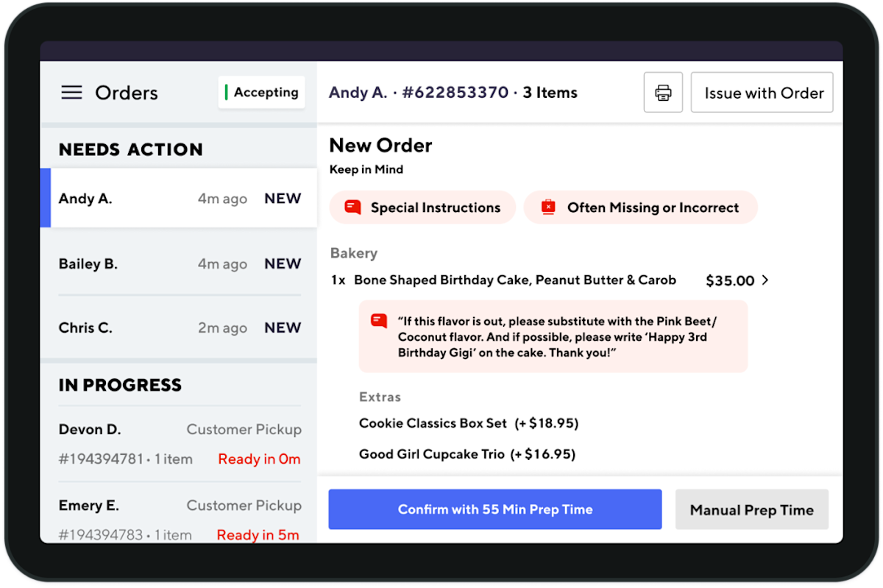
Task: Click NEW badge on Bailey B. row
Action: 283,263
